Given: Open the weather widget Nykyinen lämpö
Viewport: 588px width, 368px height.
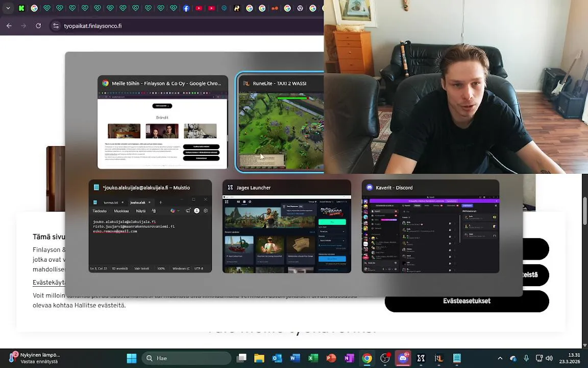Looking at the screenshot, I should (34, 358).
